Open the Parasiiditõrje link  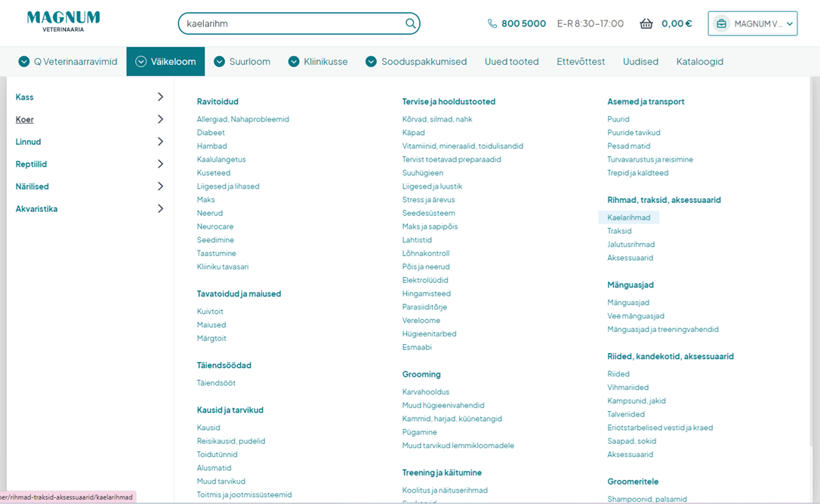(424, 307)
